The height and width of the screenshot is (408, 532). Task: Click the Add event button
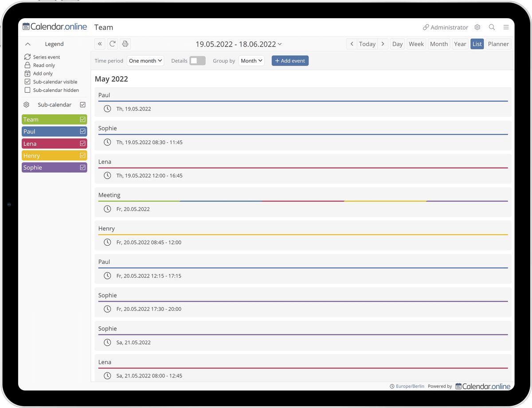290,61
